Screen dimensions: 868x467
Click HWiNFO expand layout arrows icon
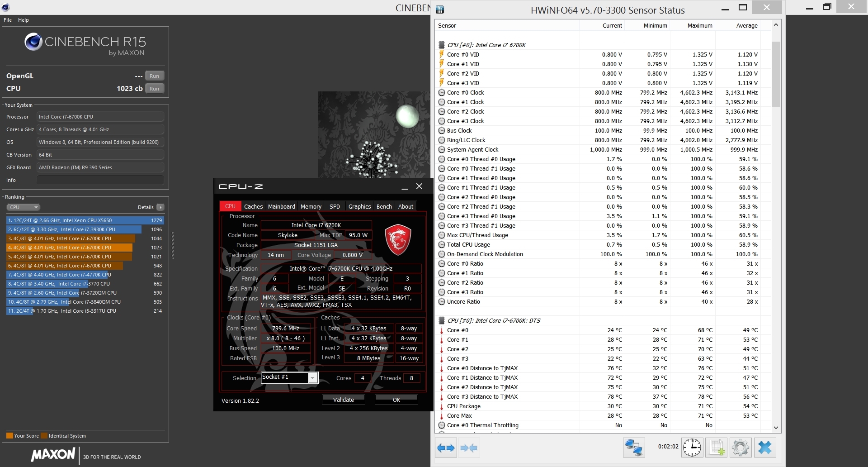446,448
